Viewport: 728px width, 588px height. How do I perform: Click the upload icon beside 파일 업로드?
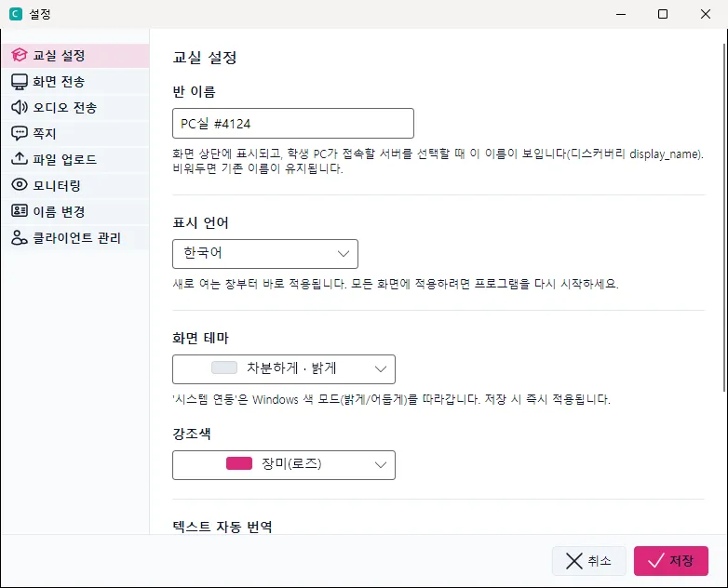[19, 159]
